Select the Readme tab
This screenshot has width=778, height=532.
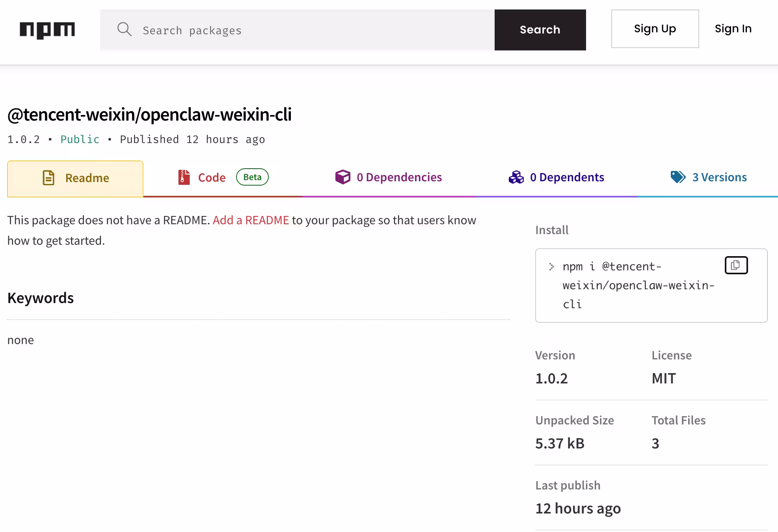(87, 178)
